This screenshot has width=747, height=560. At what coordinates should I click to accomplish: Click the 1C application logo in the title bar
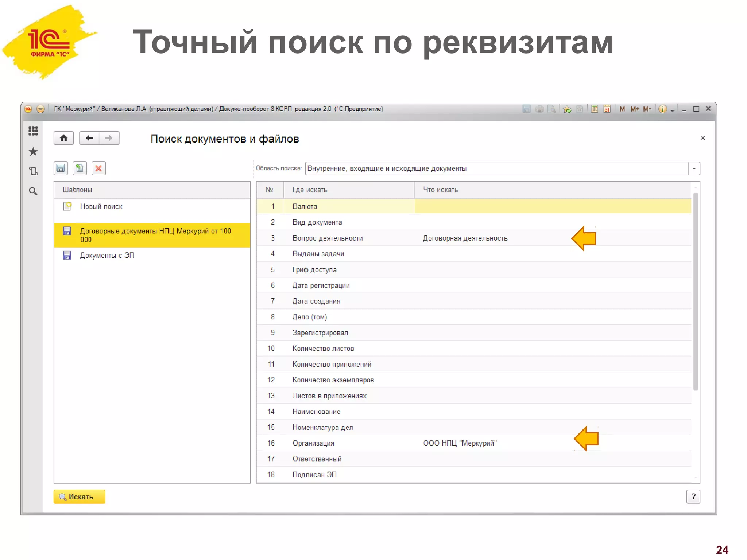(x=28, y=109)
